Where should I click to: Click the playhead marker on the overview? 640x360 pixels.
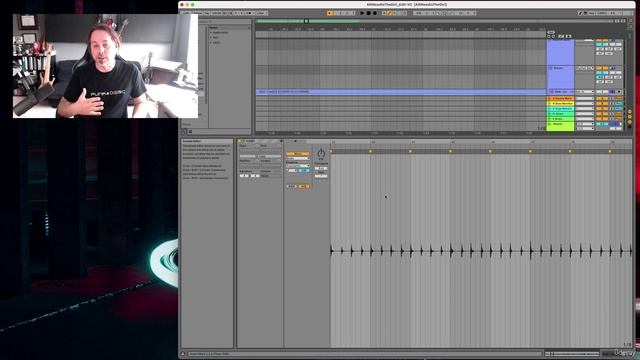(x=306, y=21)
